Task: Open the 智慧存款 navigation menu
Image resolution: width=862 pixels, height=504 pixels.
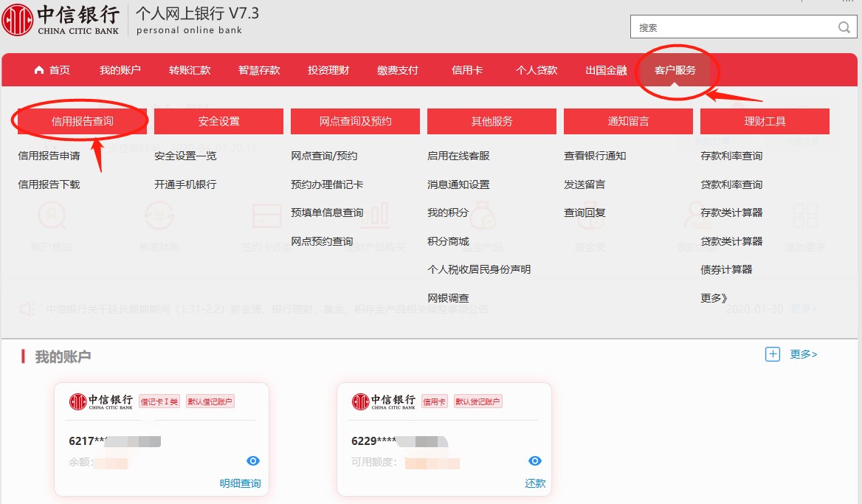Action: tap(259, 70)
